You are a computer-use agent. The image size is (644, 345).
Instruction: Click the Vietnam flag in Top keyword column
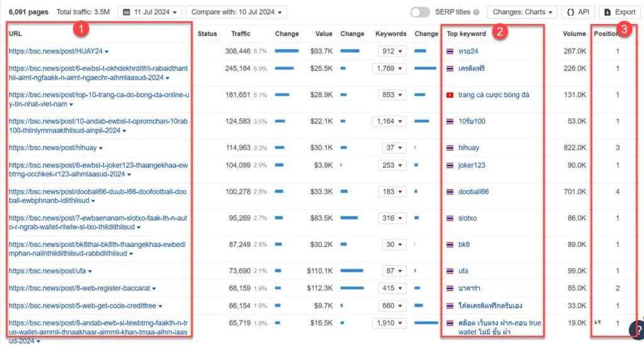click(450, 95)
